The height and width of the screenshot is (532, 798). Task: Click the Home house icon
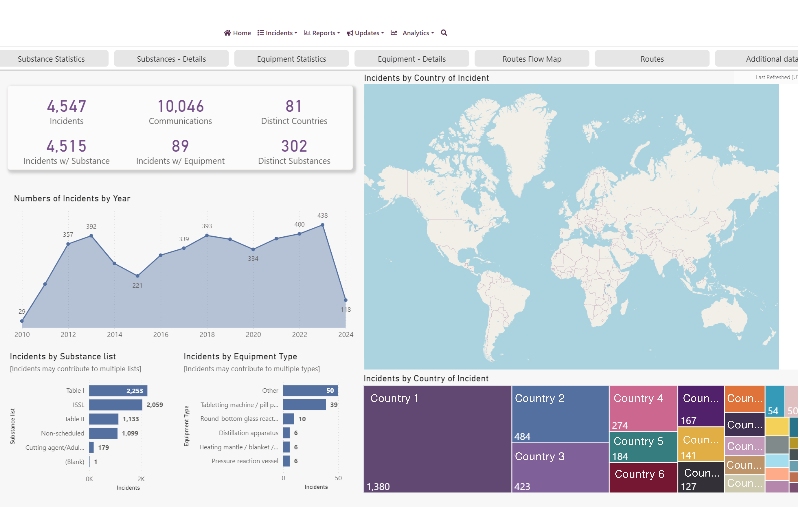click(227, 33)
